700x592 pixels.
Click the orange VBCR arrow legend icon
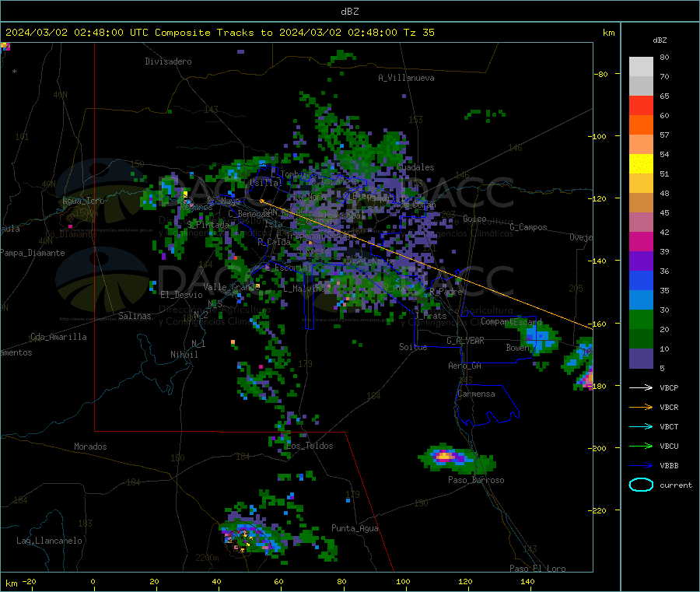pyautogui.click(x=641, y=407)
